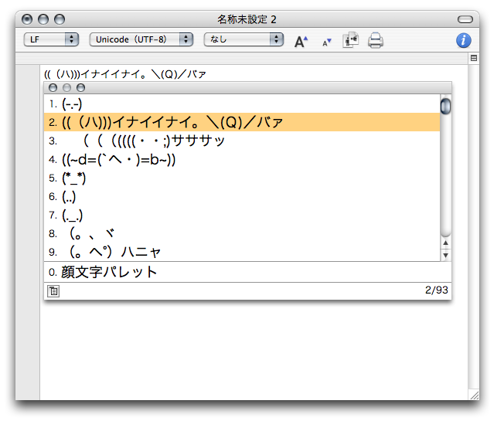Image resolution: width=504 pixels, height=421 pixels.
Task: Click the candidate list scrollbar thumb
Action: 445,105
